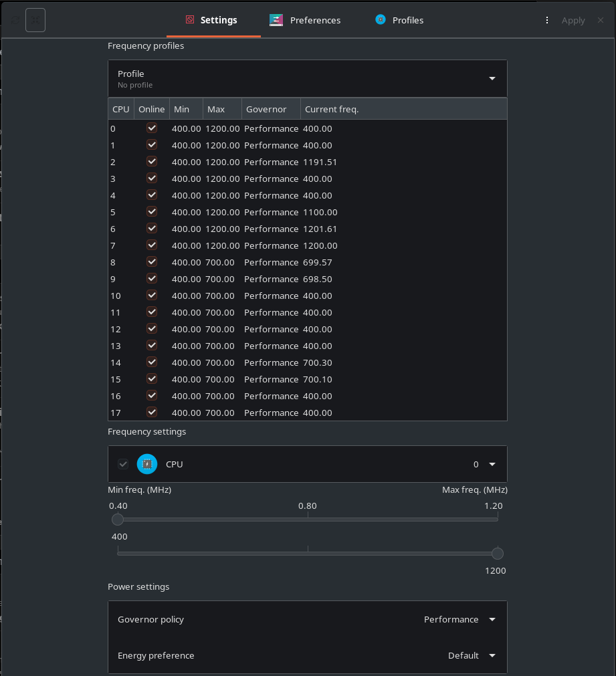Open the Profiles tab

click(399, 20)
